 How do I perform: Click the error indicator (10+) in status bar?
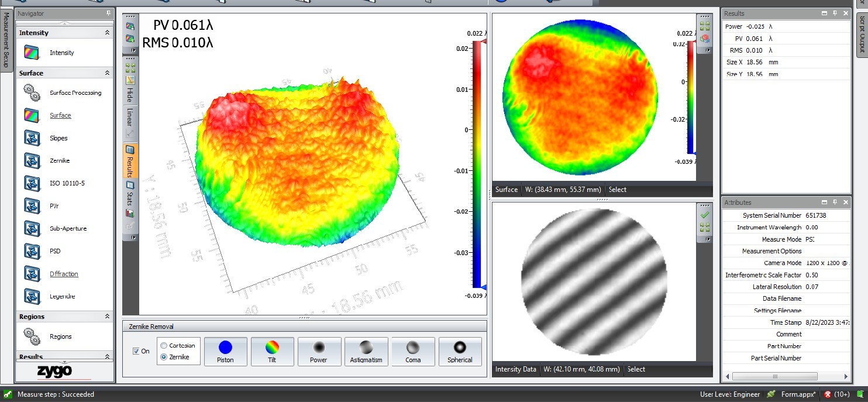[836, 394]
